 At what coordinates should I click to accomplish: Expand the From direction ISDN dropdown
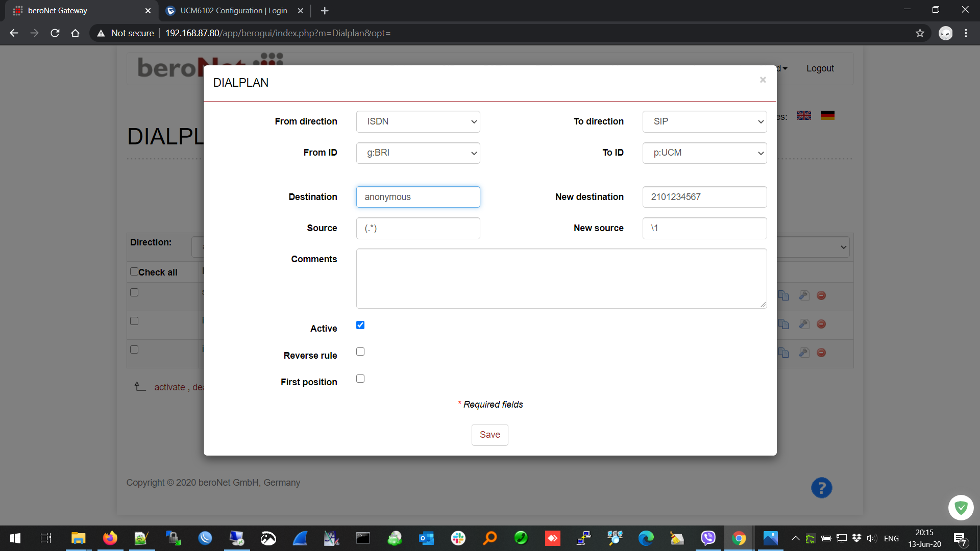pos(418,121)
